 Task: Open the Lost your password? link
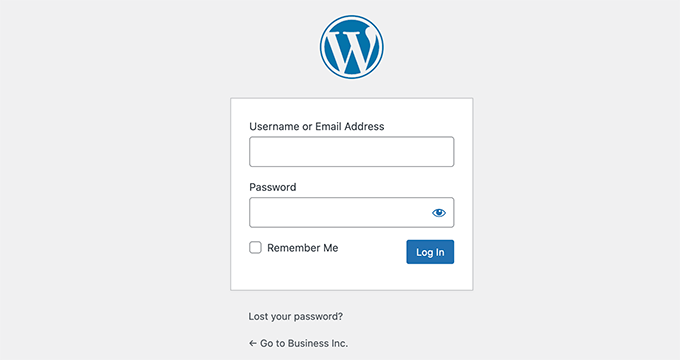tap(295, 317)
